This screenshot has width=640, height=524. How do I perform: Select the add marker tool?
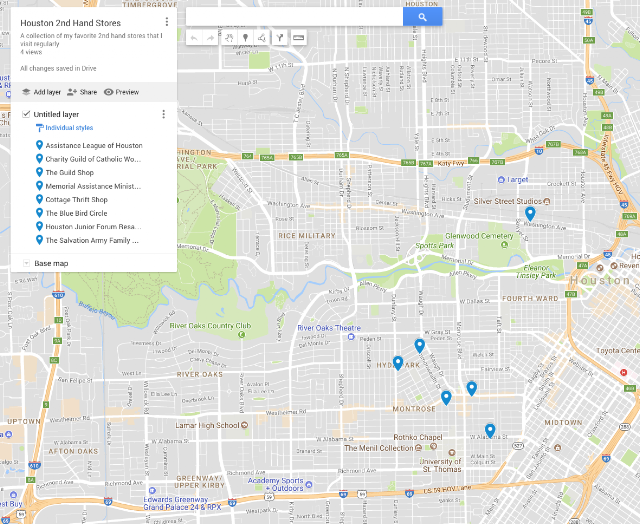tap(245, 38)
